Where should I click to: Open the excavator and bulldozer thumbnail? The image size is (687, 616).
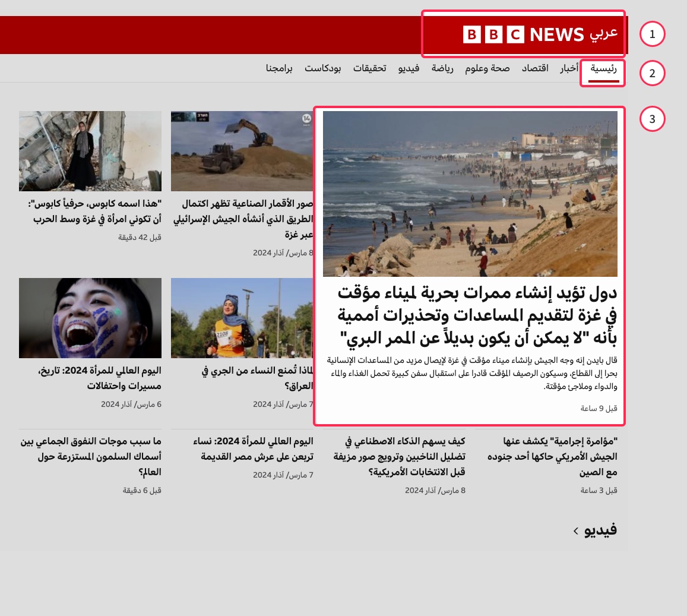coord(242,151)
